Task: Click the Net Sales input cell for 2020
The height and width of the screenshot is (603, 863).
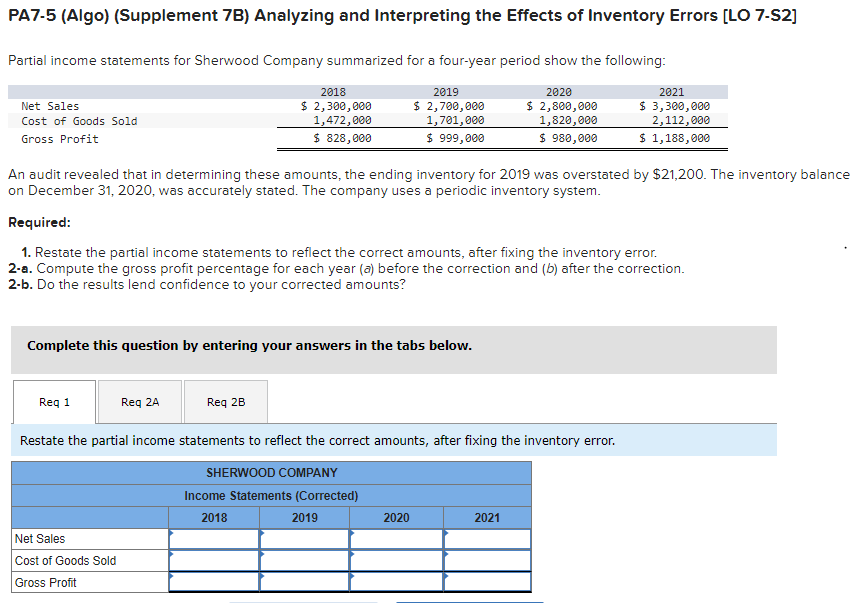Action: 395,538
